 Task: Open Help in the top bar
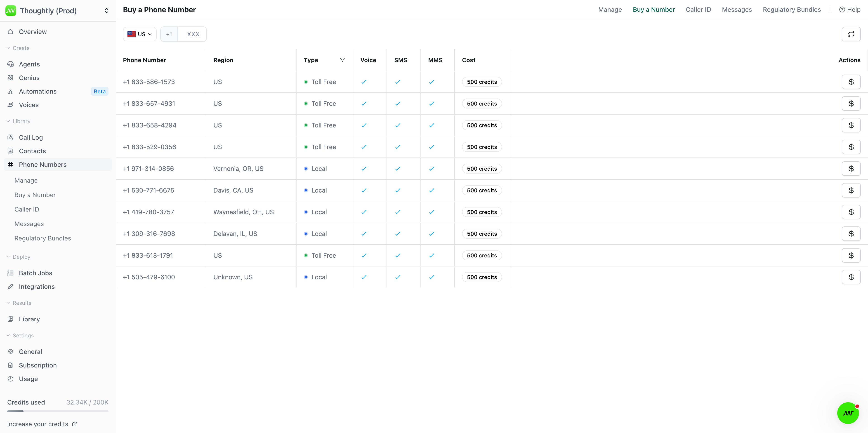tap(849, 9)
